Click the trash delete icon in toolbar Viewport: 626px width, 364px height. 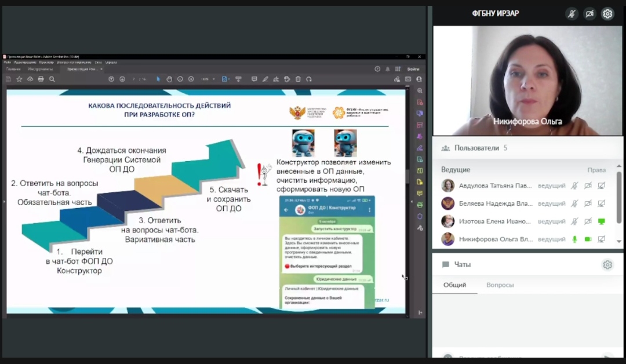tap(298, 79)
